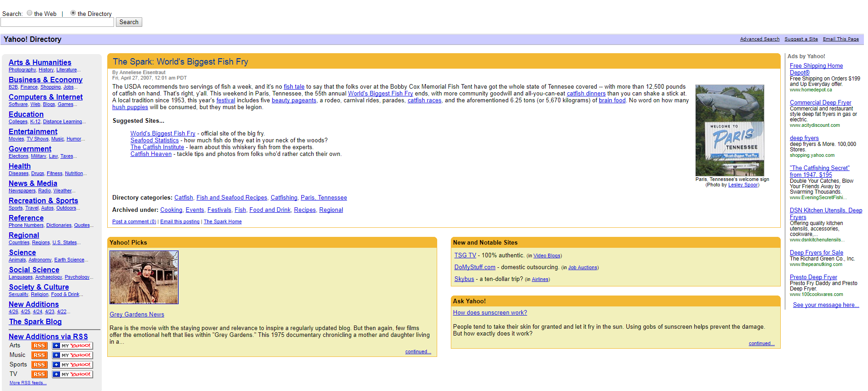Focus the search text field
This screenshot has width=868, height=391.
[x=57, y=22]
